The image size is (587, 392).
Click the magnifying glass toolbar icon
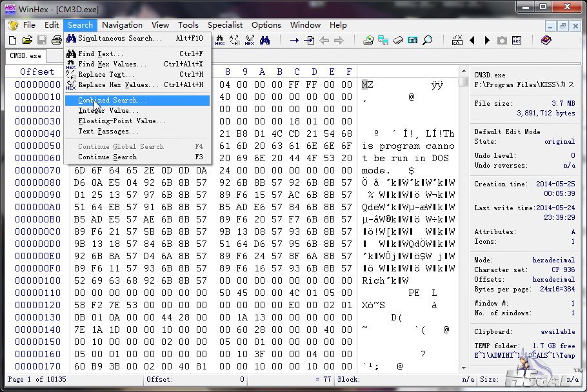pos(427,41)
